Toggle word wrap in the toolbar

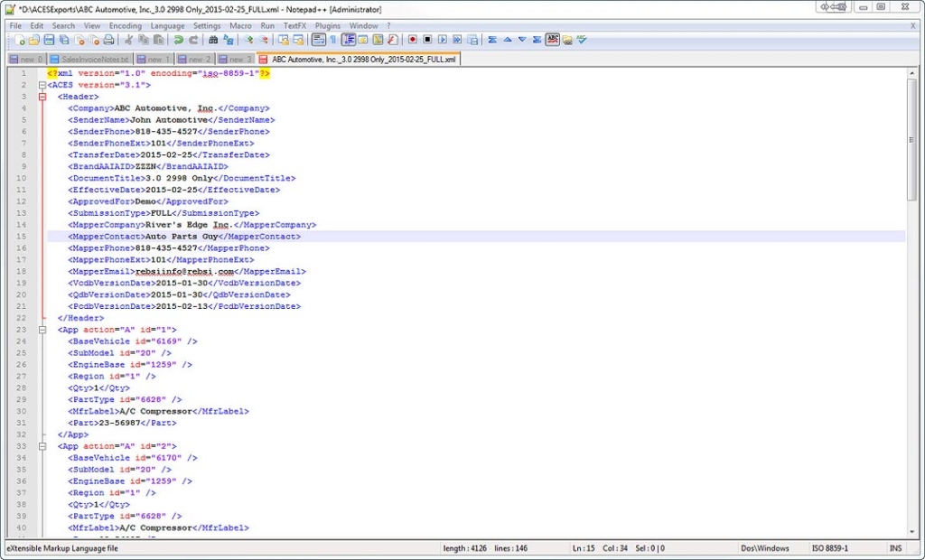coord(319,40)
